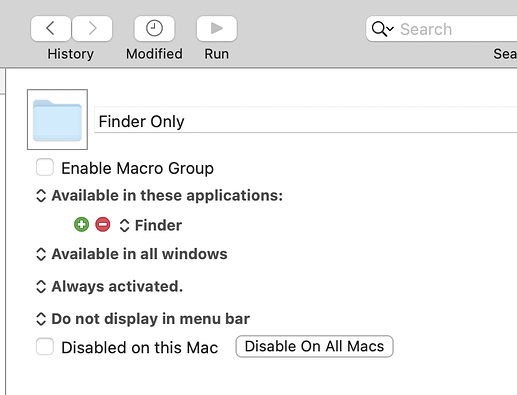Click the Run toolbar label
This screenshot has height=395, width=517.
point(217,54)
